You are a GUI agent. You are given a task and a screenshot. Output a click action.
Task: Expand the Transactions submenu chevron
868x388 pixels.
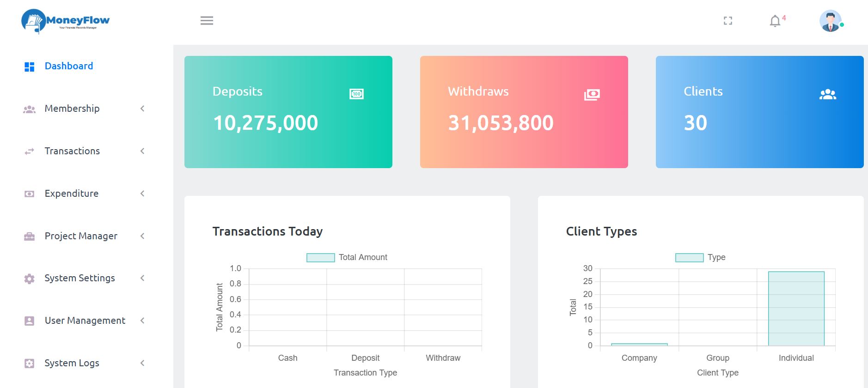(x=142, y=151)
